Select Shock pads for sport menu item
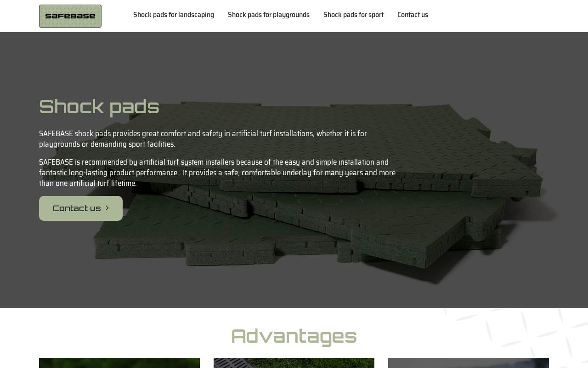 point(353,15)
